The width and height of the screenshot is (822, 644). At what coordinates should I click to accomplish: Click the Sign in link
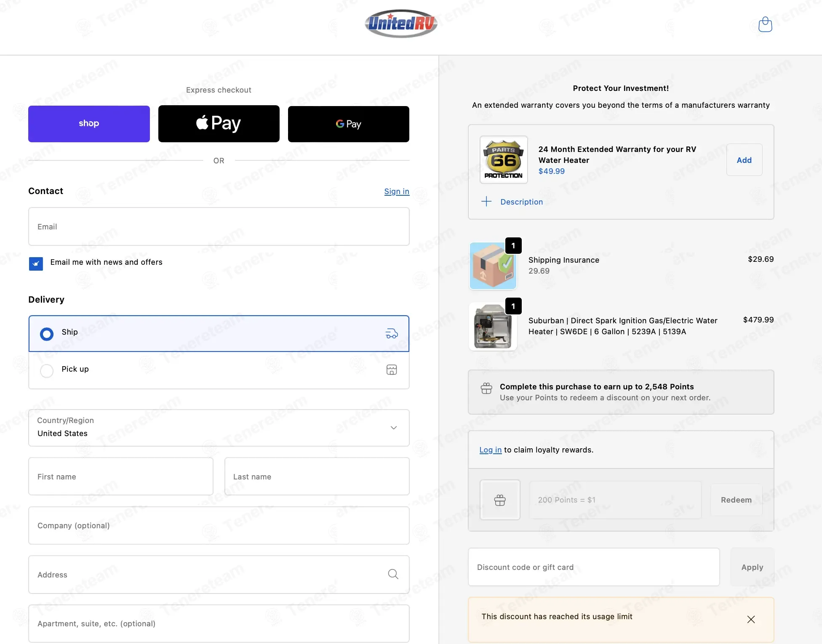pos(396,192)
